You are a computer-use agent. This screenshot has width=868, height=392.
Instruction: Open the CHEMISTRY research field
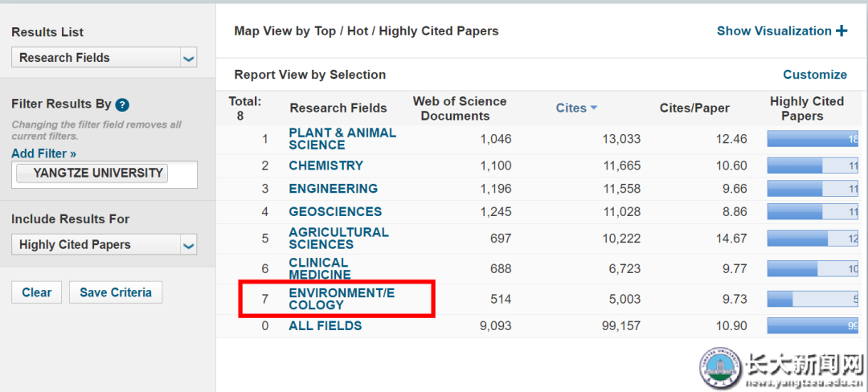325,165
